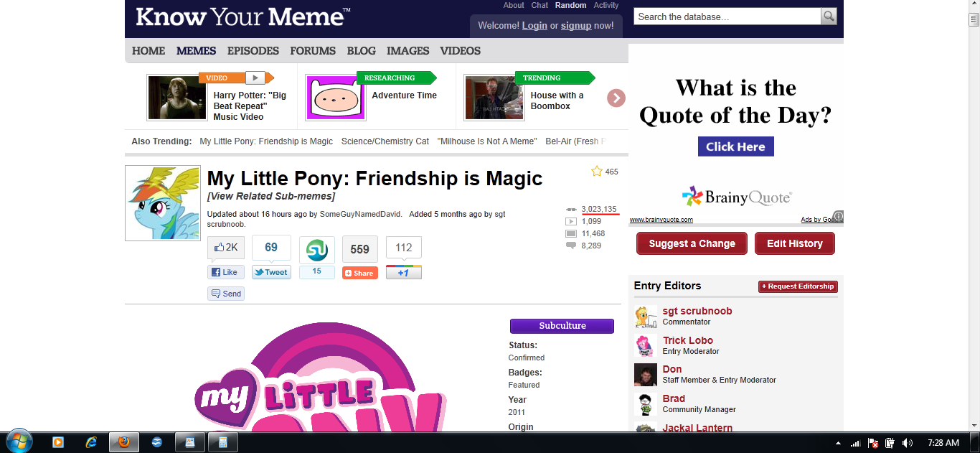Click the browser scrollbar up arrow
The image size is (980, 453).
point(974,4)
